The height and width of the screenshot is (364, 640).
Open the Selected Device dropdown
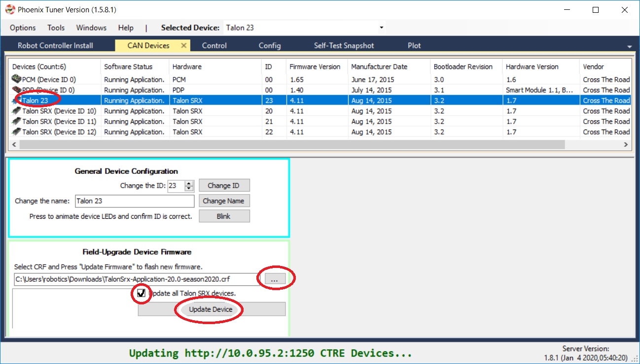tap(382, 28)
